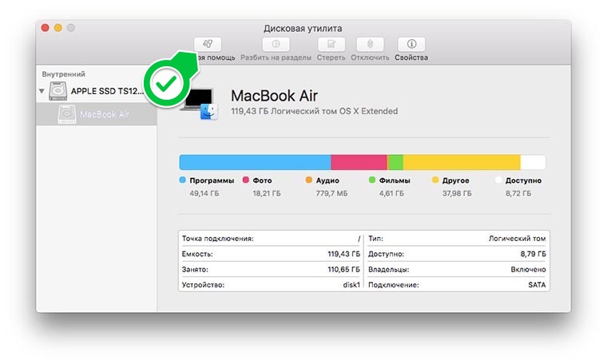
Task: Click the Аудио legend dot
Action: [308, 180]
